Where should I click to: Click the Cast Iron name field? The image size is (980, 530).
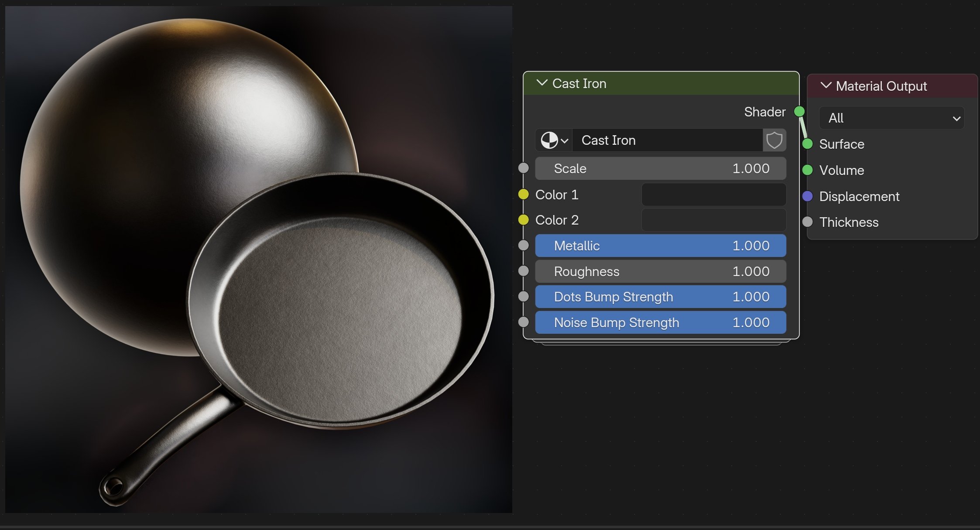668,140
